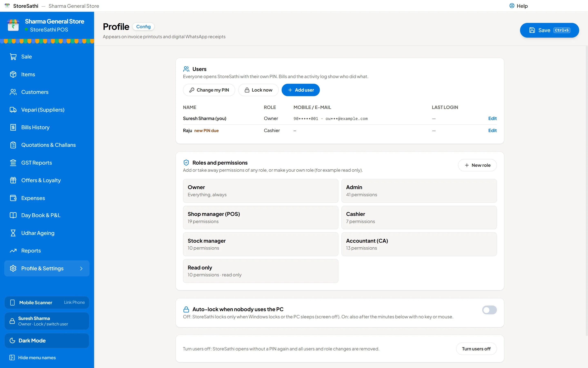The width and height of the screenshot is (588, 368).
Task: Open the Sale cart icon
Action: [13, 57]
